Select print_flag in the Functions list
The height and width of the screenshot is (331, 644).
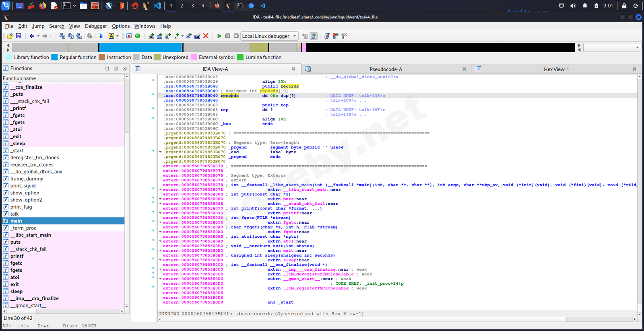click(21, 207)
